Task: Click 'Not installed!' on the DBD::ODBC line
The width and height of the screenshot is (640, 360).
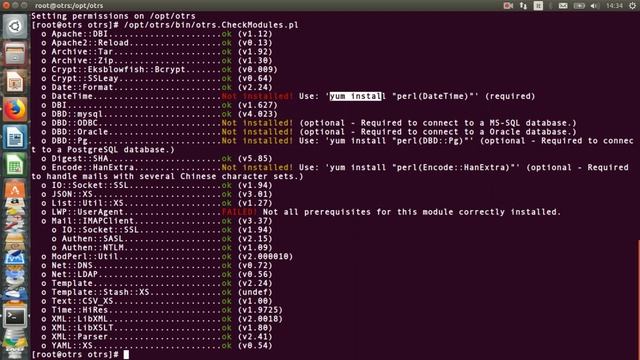Action: [257, 123]
